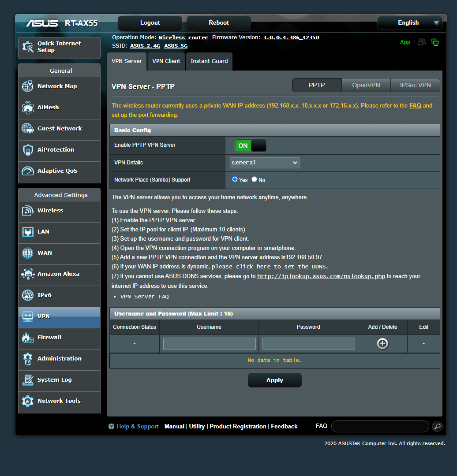Open the Firewall menu label
Viewport: 457px width, 476px height.
pos(49,338)
